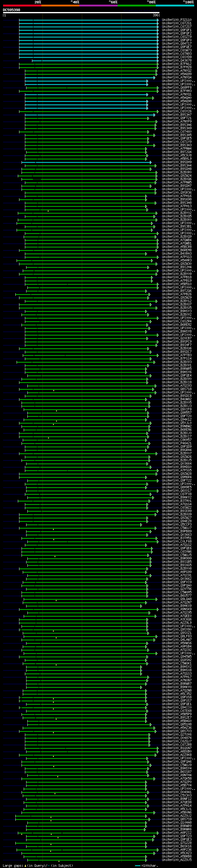Select the UniRef100_Q1RSH2 label

[176, 660]
